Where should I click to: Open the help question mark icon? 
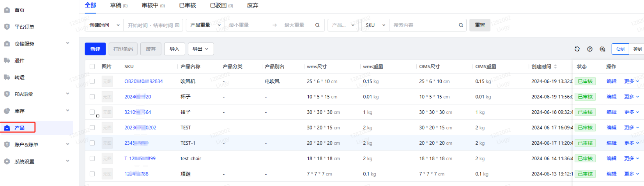click(590, 49)
